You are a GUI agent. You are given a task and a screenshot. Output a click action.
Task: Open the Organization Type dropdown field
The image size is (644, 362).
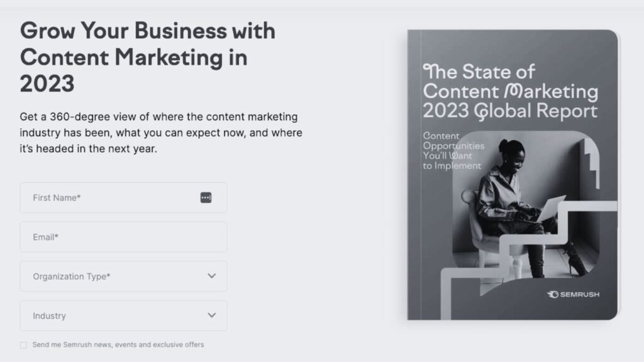113,277
